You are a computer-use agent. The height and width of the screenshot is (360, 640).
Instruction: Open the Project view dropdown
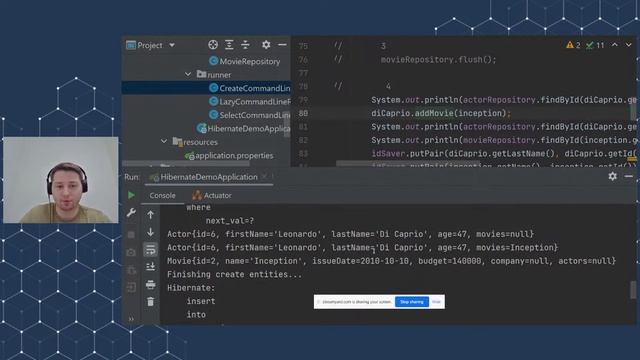click(x=172, y=45)
